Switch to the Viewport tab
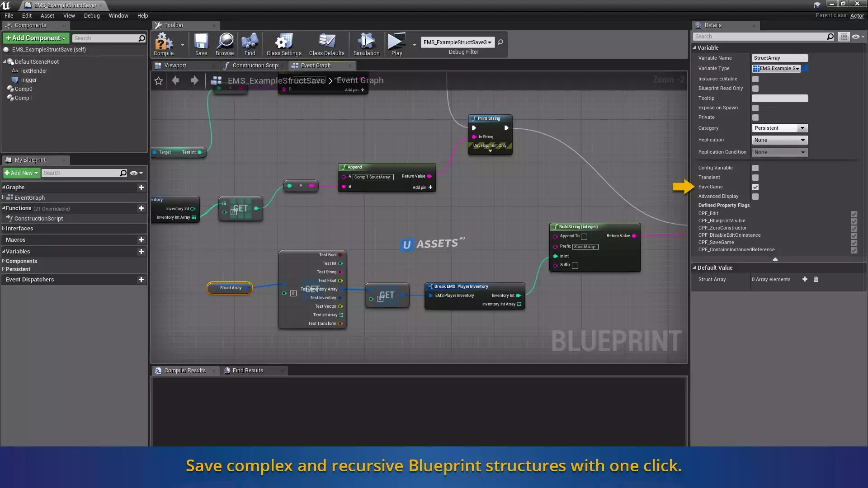 [175, 66]
